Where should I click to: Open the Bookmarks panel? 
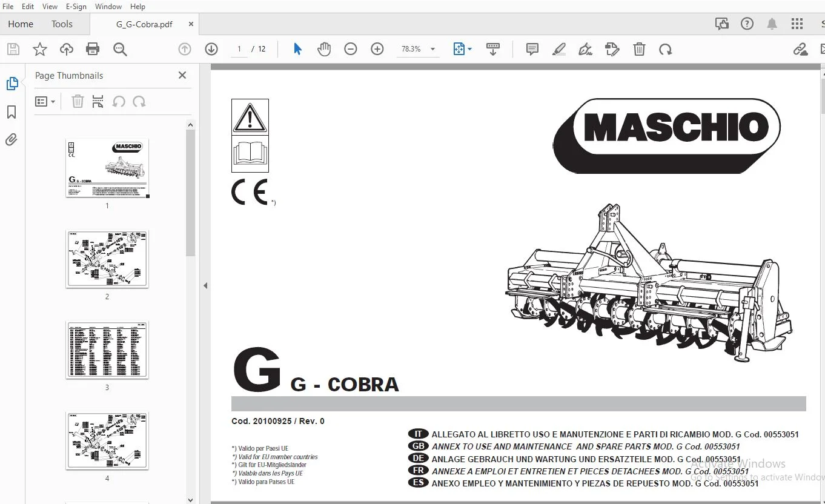[x=12, y=112]
